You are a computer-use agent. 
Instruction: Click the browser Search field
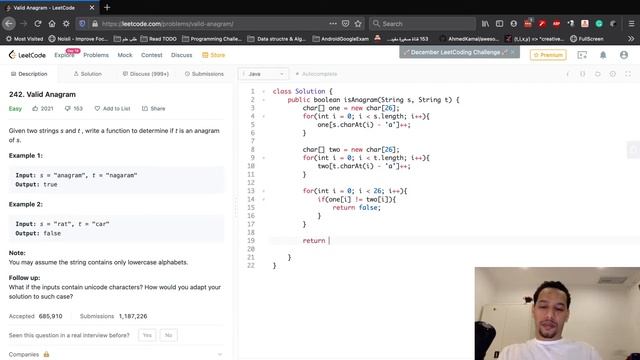point(422,24)
